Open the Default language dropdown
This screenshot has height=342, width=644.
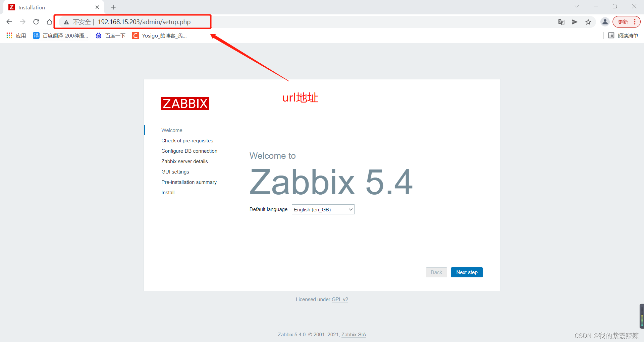pos(323,209)
